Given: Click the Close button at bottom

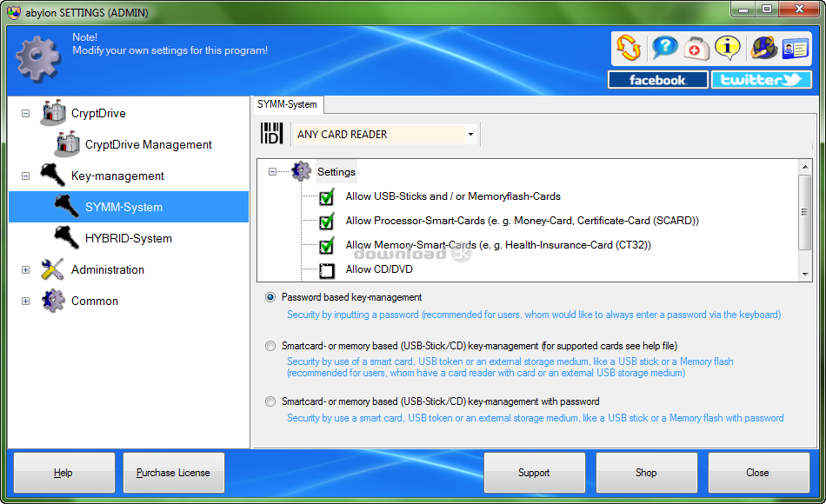Looking at the screenshot, I should 758,473.
